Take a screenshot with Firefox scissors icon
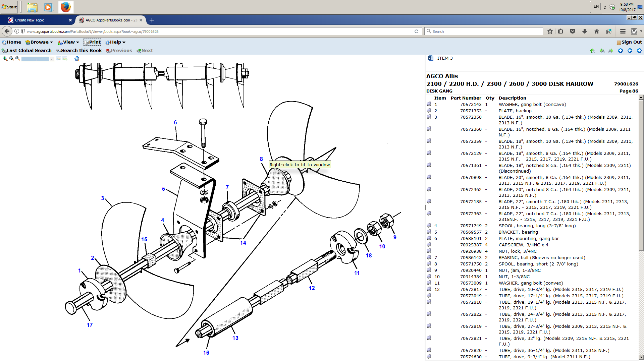 point(609,31)
